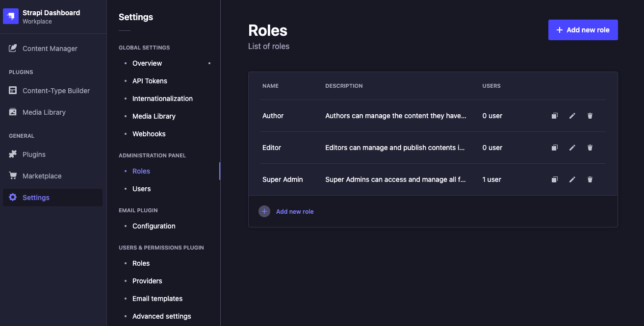The image size is (644, 326).
Task: Click the Authors can manage description text
Action: 396,116
